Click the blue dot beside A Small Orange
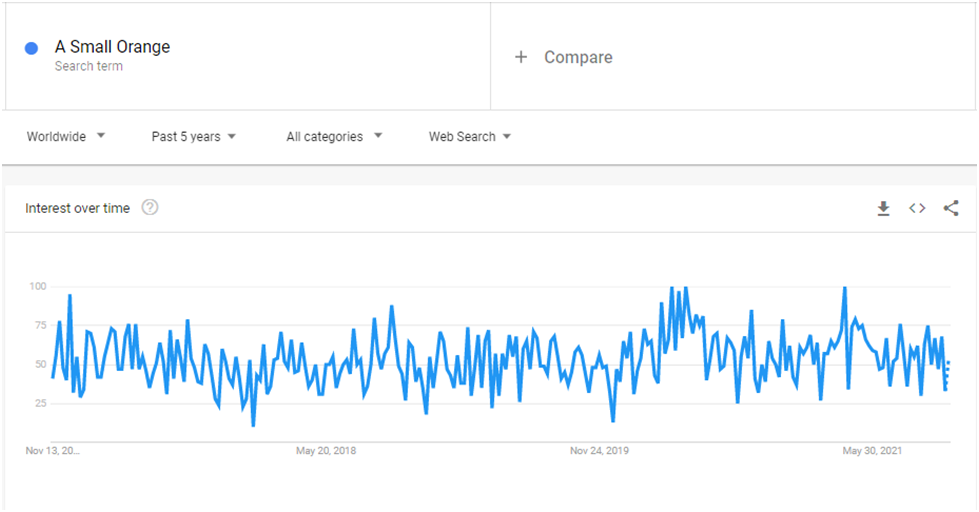 pyautogui.click(x=31, y=48)
